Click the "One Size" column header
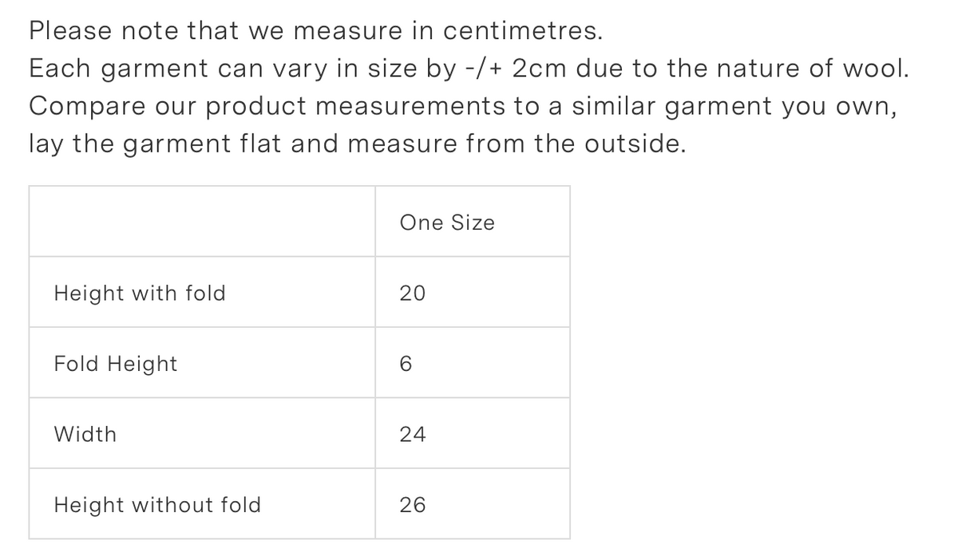Screen dimensions: 958x560 tap(447, 223)
